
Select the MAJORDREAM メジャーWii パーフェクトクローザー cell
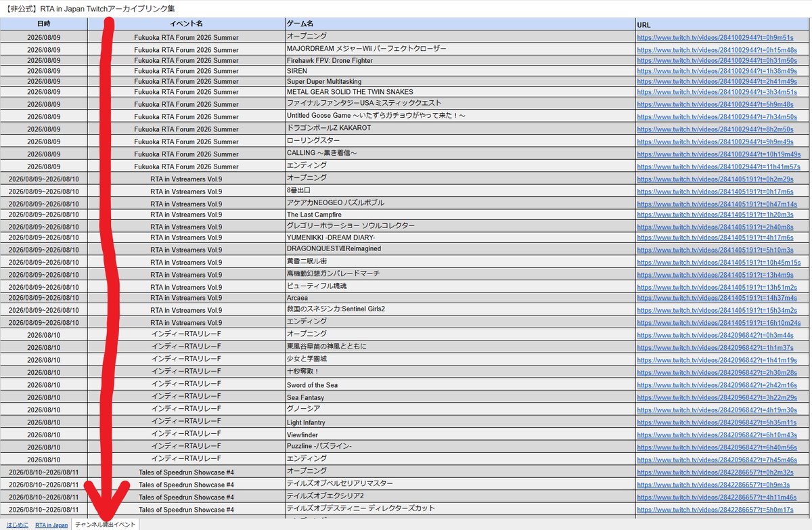coord(460,49)
